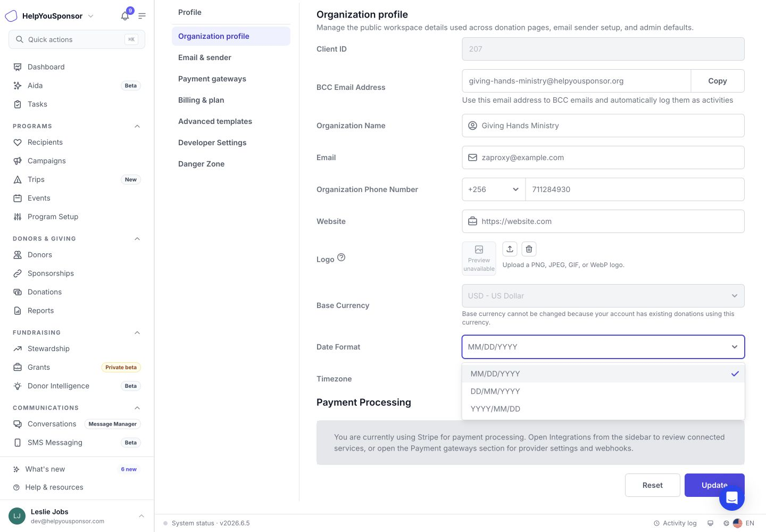Screen dimensions: 766x532
Task: Copy the BCC email address
Action: [718, 81]
